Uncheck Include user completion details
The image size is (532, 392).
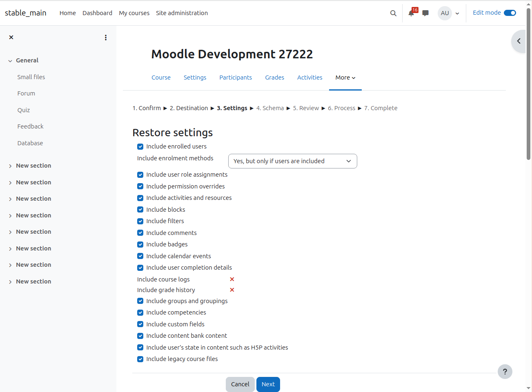click(140, 268)
